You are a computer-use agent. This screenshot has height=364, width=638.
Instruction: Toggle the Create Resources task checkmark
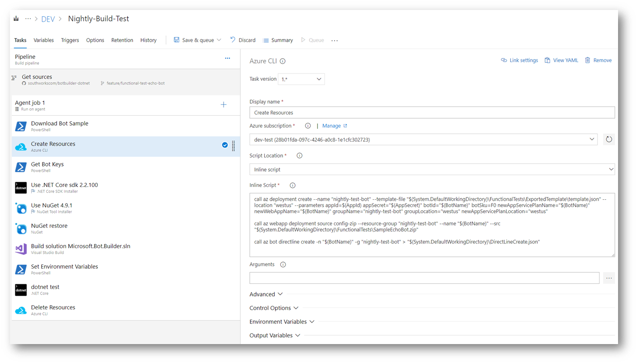coord(225,145)
